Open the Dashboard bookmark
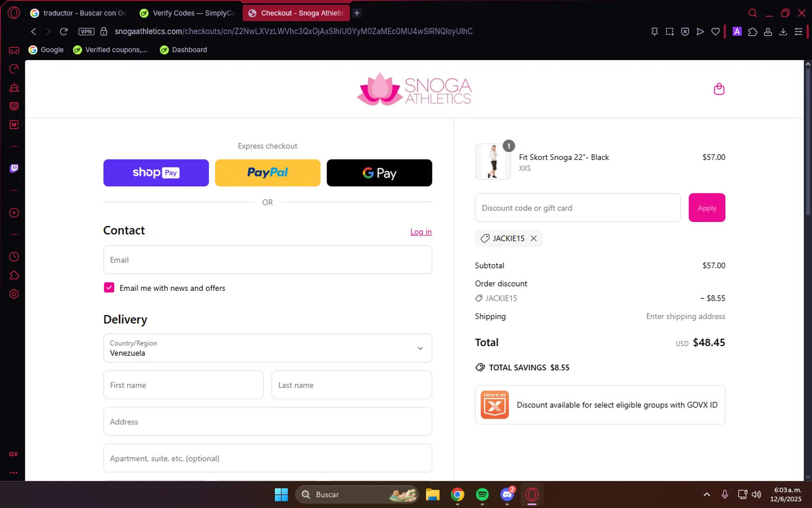Viewport: 812px width, 508px height. coord(184,50)
